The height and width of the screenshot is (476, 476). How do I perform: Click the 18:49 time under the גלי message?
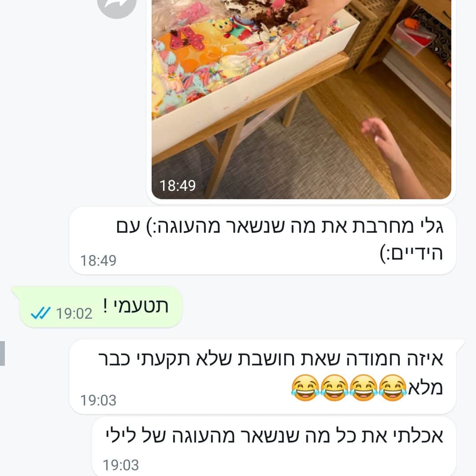pyautogui.click(x=98, y=260)
